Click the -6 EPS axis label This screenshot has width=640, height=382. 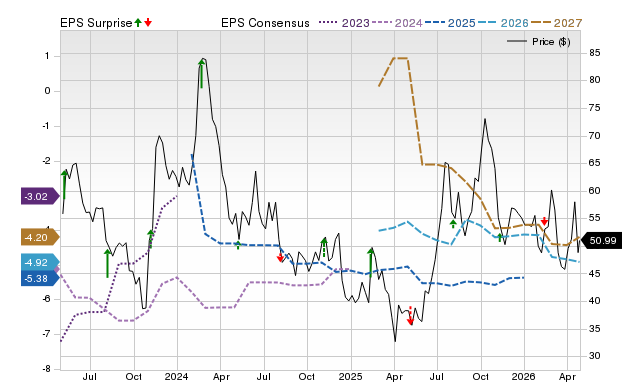coord(46,299)
